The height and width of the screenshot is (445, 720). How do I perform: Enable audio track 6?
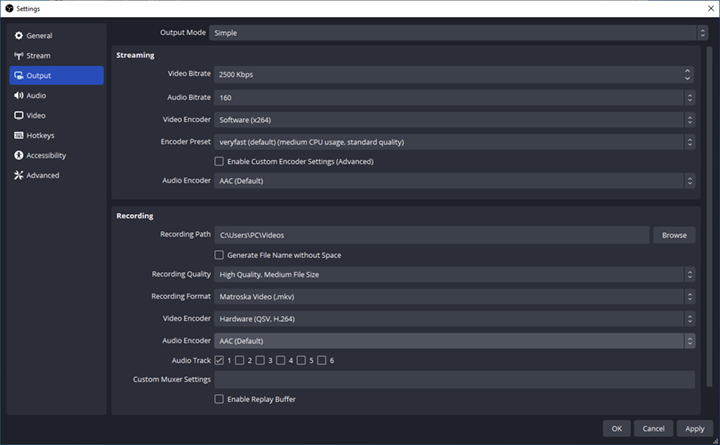tap(321, 360)
